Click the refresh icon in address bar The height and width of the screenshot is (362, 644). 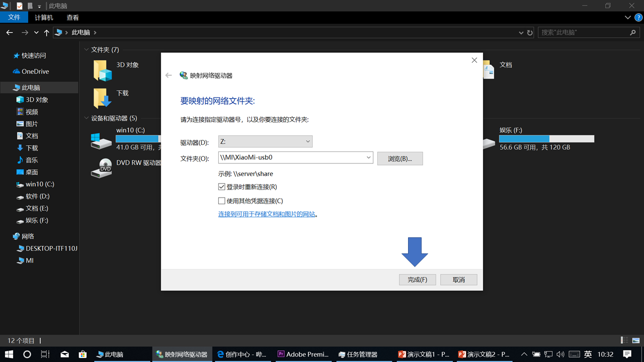point(530,33)
